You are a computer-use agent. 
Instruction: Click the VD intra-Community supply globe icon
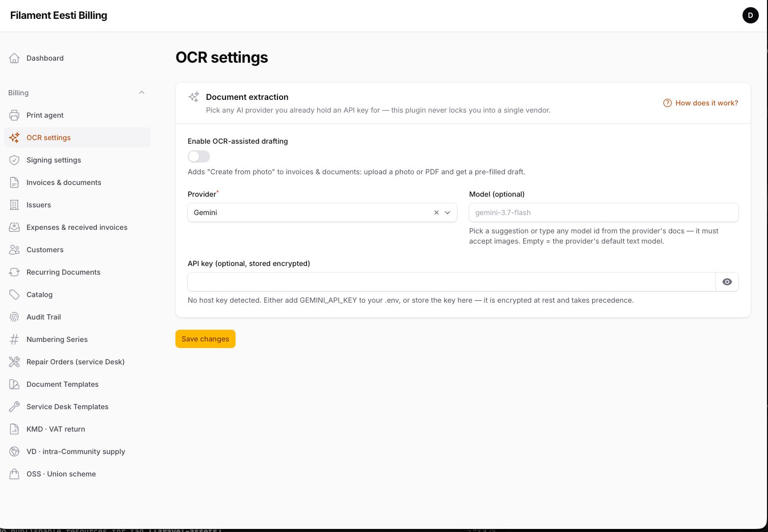[x=14, y=451]
